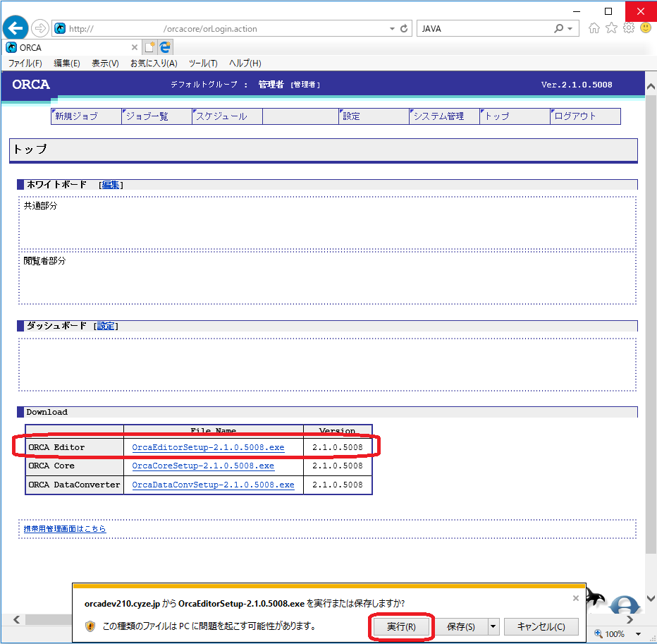Click the 設定 link beside ダッシュボード

coord(106,326)
